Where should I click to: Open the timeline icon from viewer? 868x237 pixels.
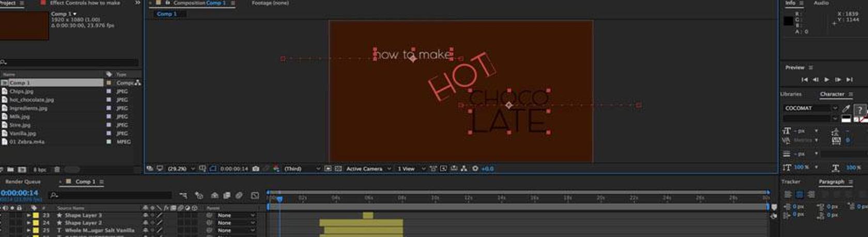tap(454, 169)
